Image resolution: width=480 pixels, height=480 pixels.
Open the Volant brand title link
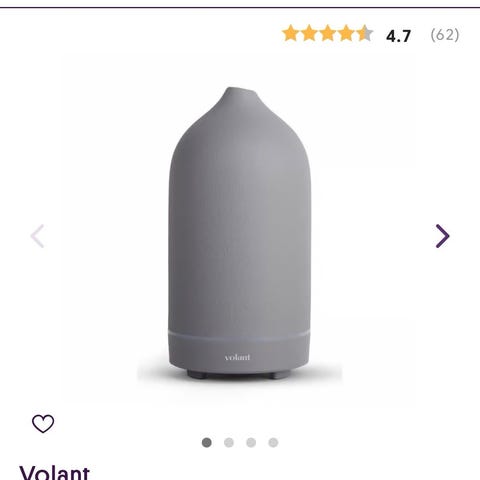point(55,472)
